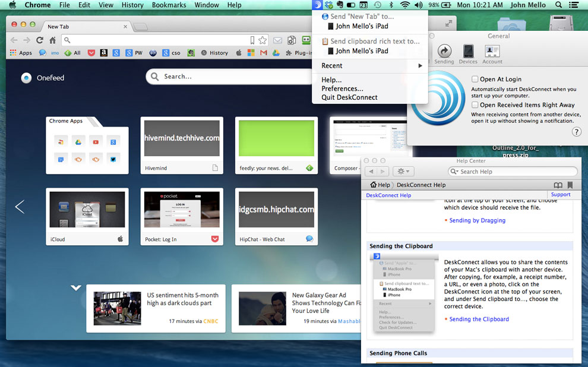Open the gear action dropdown in Help Center
Viewport: 588px width, 367px height.
tap(403, 171)
